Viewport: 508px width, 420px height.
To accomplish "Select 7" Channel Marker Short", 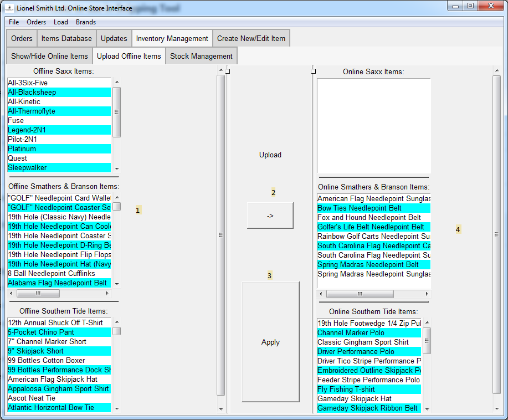I will pyautogui.click(x=59, y=341).
